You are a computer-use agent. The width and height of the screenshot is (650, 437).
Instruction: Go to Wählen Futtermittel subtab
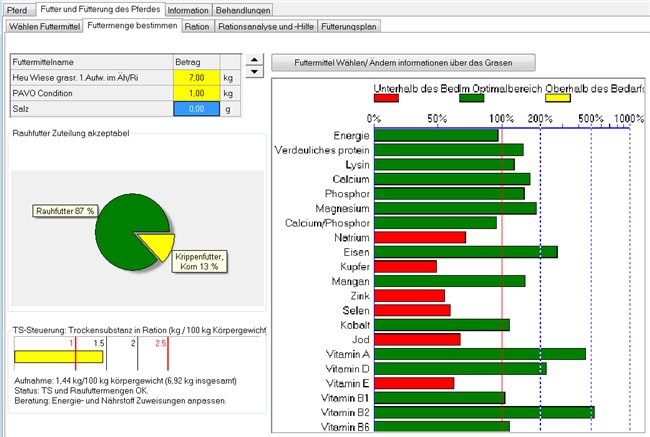(44, 26)
